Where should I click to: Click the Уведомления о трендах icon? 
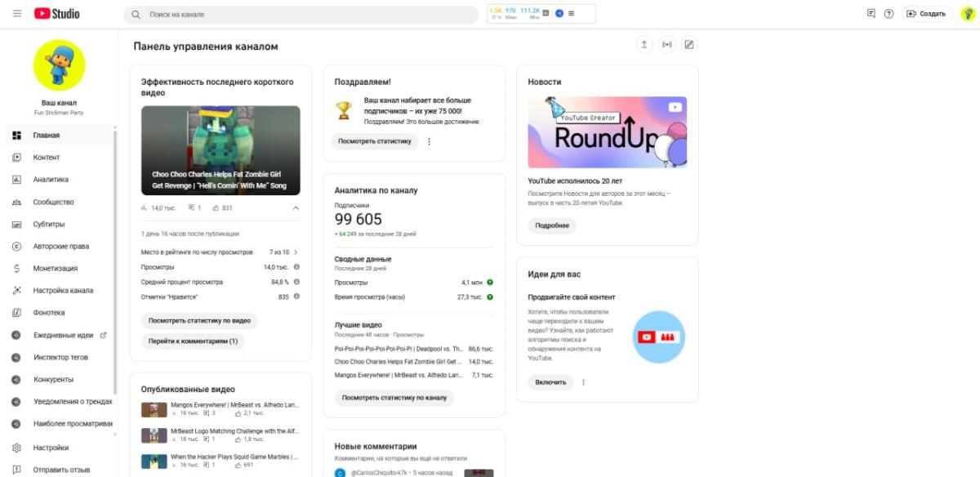coord(16,402)
